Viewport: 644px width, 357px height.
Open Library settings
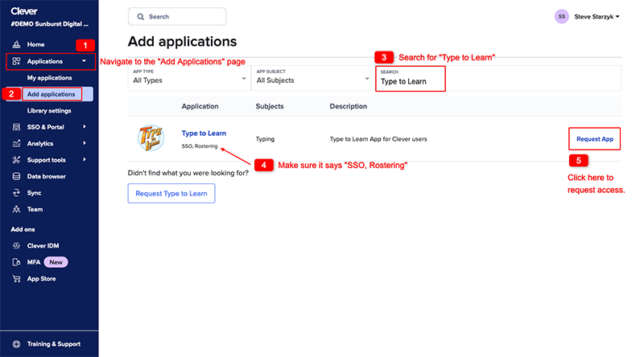click(x=49, y=110)
